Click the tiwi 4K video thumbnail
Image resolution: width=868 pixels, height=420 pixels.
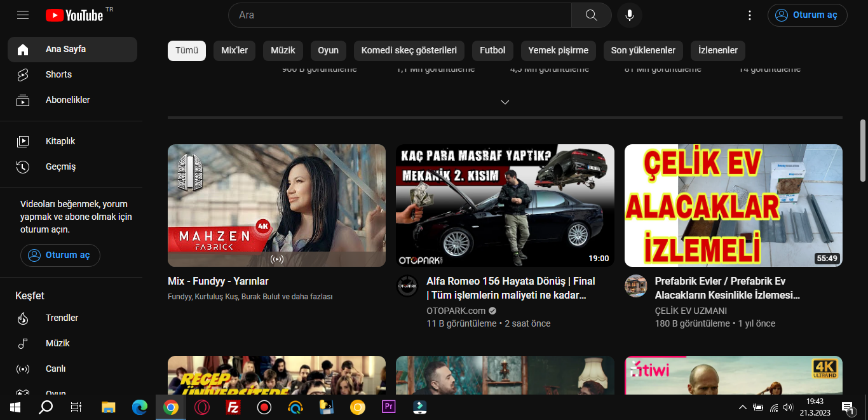pyautogui.click(x=733, y=376)
